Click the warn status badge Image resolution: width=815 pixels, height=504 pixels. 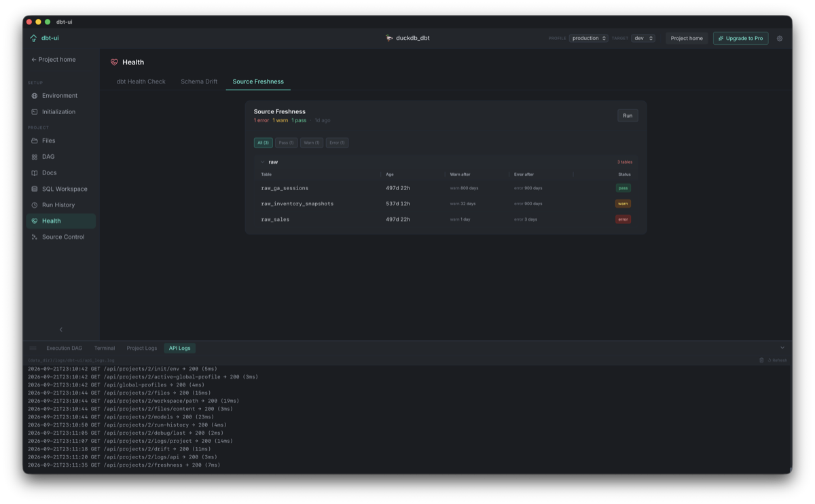(x=623, y=204)
